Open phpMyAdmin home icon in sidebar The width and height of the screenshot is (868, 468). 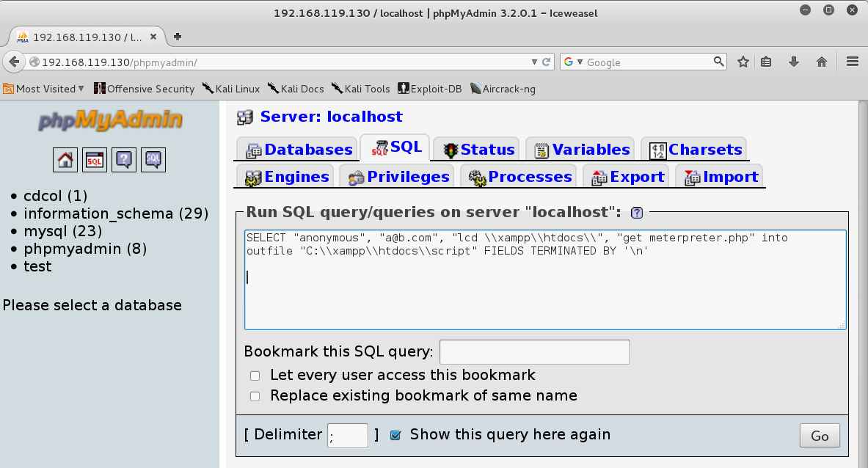point(65,160)
